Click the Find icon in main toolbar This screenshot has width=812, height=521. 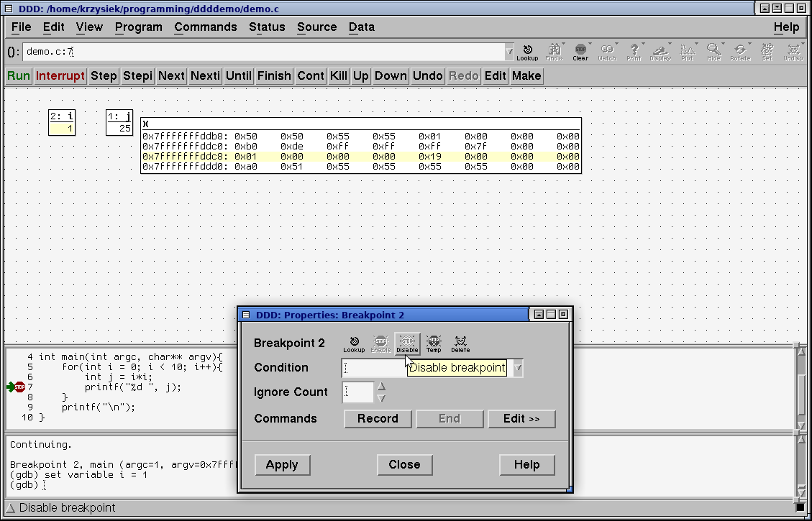point(554,52)
